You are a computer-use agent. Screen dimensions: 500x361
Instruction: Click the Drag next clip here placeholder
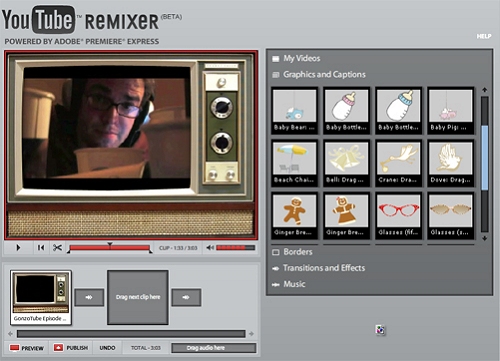point(138,297)
